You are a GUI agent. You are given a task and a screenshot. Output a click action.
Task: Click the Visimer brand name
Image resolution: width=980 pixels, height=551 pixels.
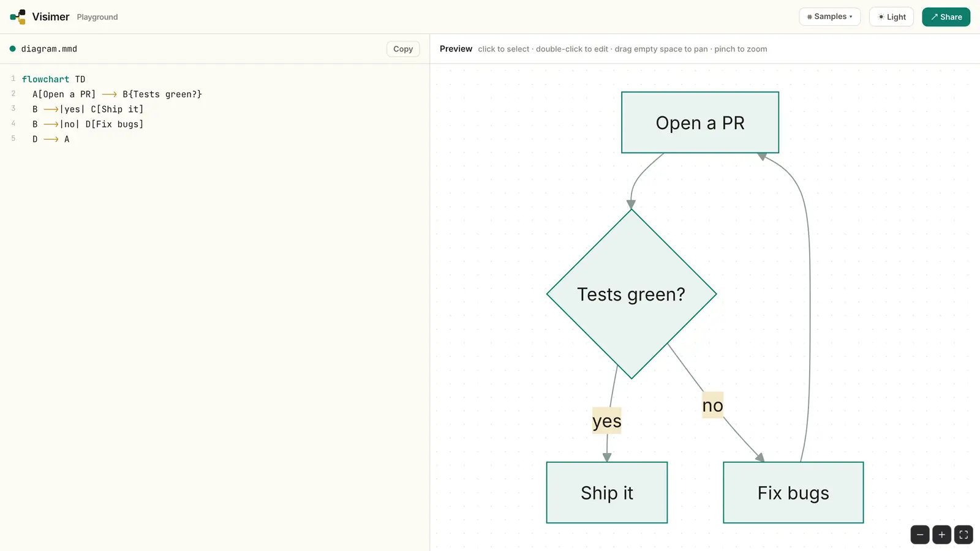click(51, 17)
